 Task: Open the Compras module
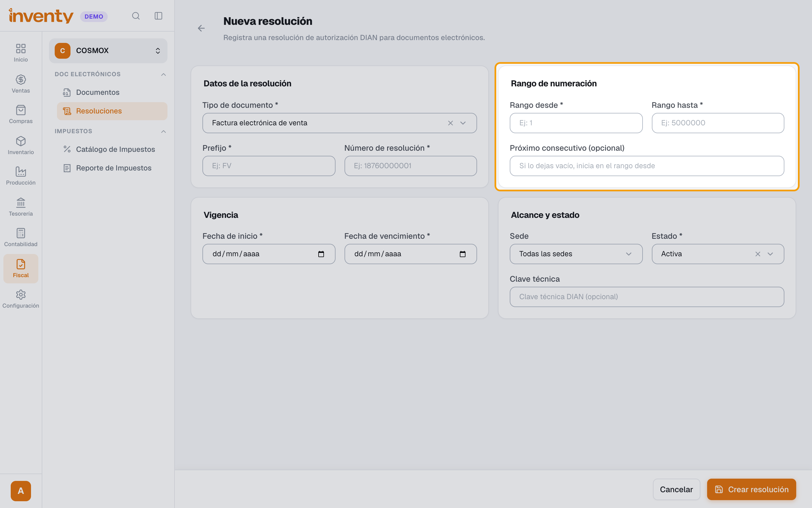[x=21, y=115]
